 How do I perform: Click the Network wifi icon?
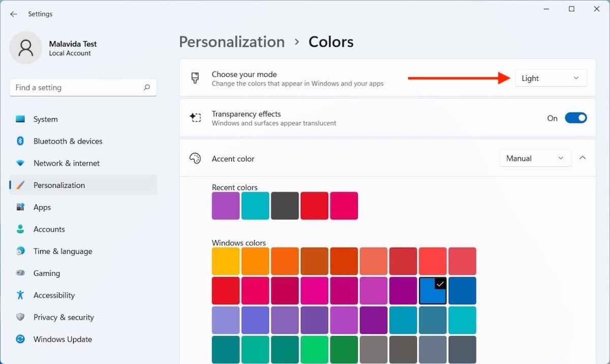[20, 163]
